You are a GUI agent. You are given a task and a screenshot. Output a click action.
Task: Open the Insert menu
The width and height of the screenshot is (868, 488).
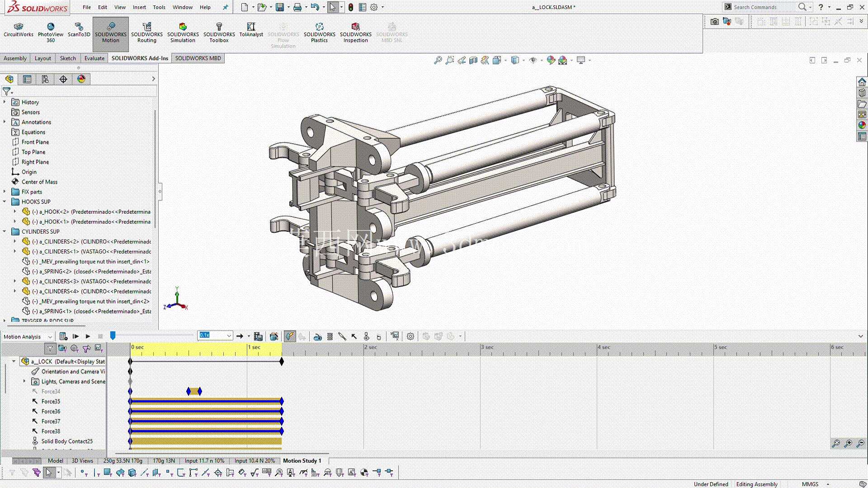point(139,7)
